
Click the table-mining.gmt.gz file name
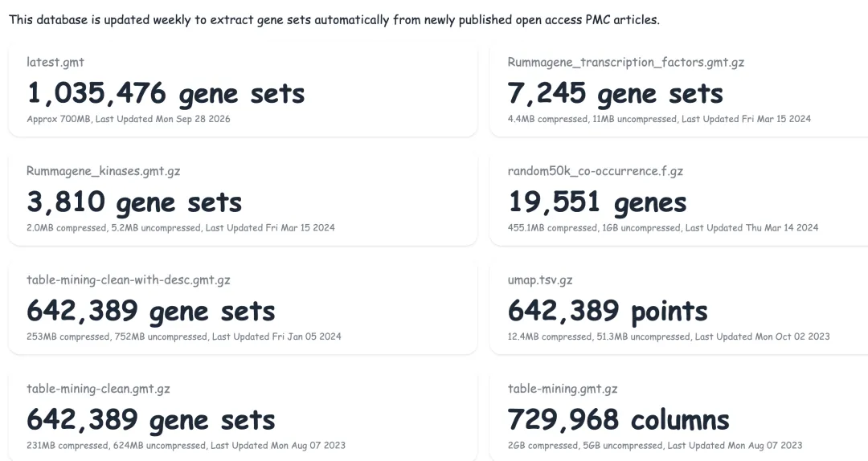point(563,389)
